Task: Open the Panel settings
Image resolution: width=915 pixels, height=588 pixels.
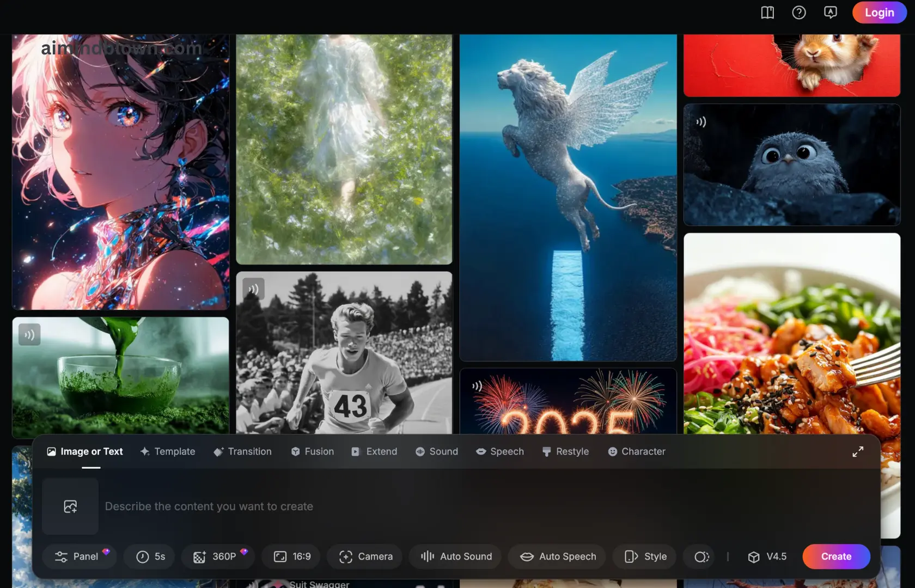Action: tap(77, 556)
